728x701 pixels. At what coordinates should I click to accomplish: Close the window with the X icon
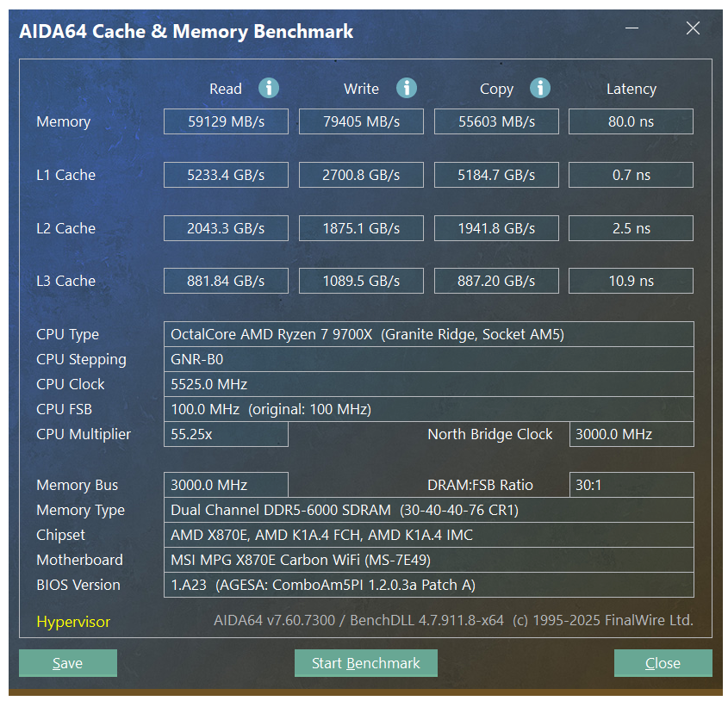(693, 28)
